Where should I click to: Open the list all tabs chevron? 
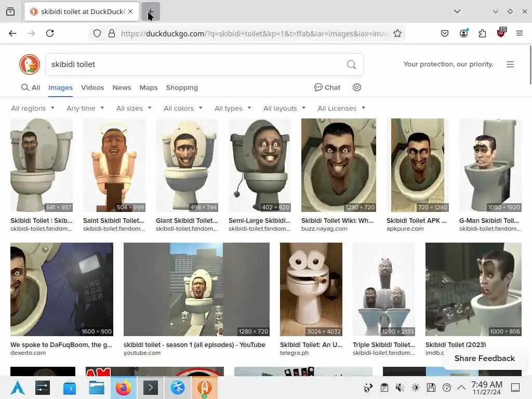click(x=457, y=11)
